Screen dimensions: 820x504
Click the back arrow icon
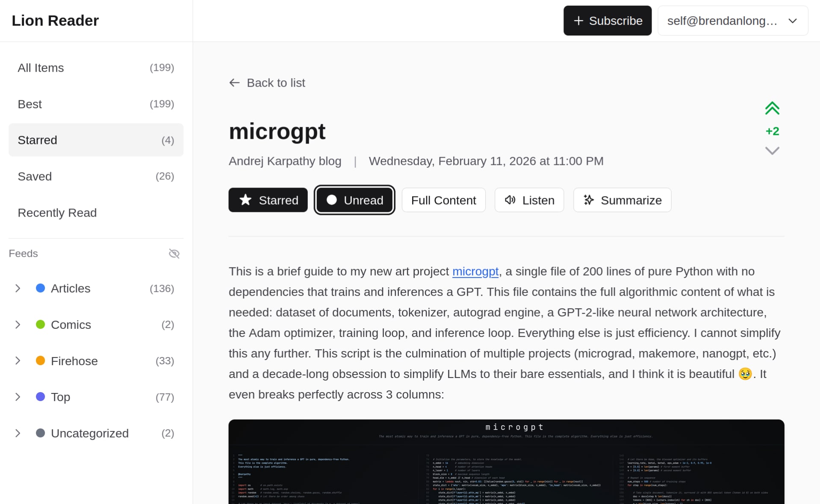(234, 83)
